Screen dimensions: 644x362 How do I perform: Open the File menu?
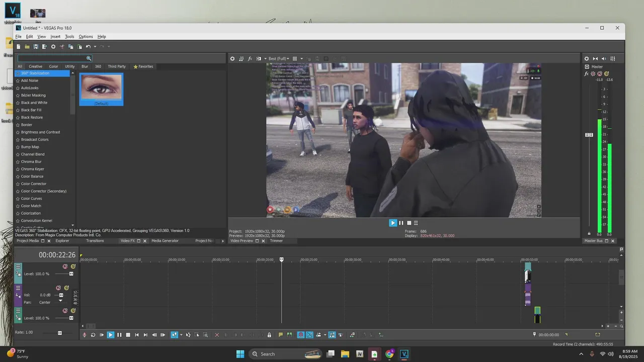coord(18,37)
